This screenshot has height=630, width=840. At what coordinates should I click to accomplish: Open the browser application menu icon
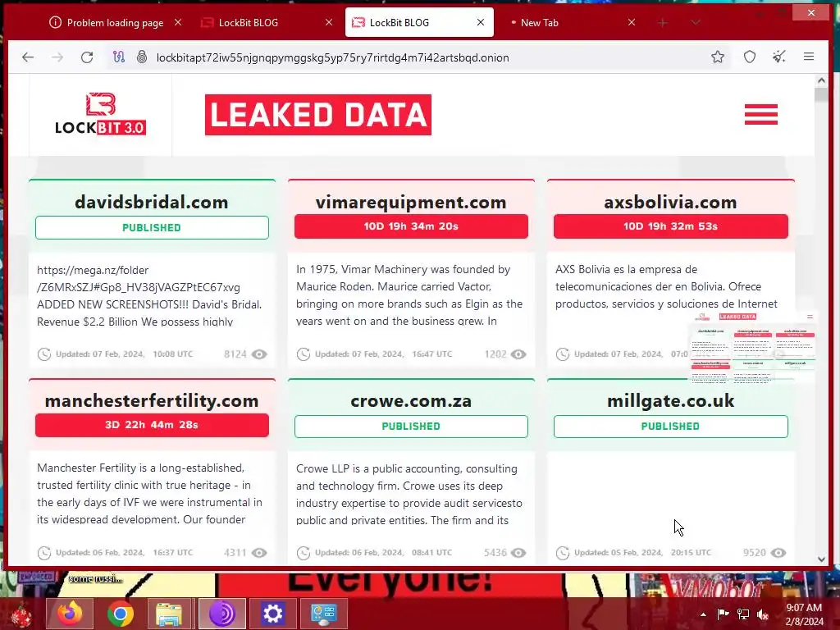(x=809, y=57)
